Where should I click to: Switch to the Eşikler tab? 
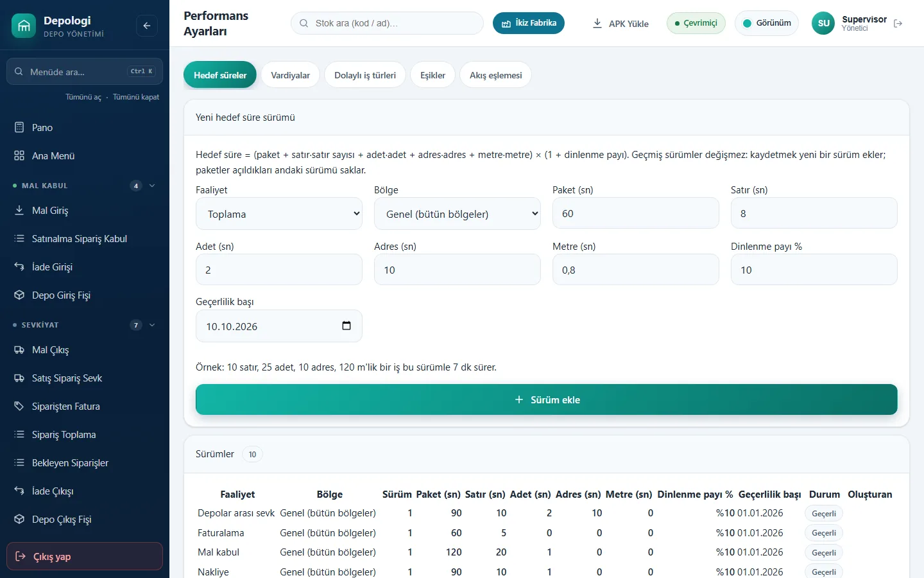tap(432, 75)
